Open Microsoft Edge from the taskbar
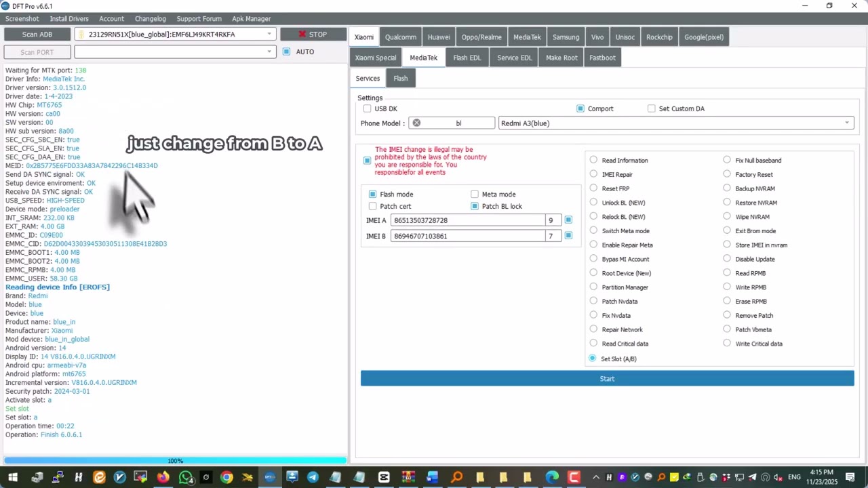 point(553,478)
